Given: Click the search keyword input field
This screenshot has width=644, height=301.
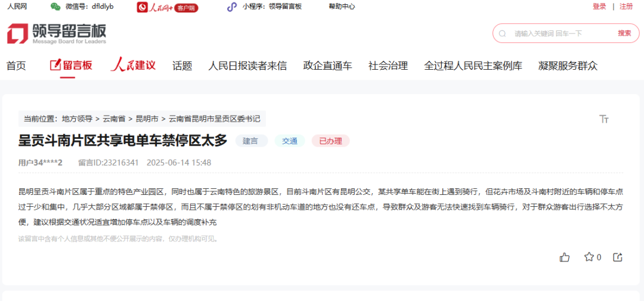Looking at the screenshot, I should [x=558, y=33].
